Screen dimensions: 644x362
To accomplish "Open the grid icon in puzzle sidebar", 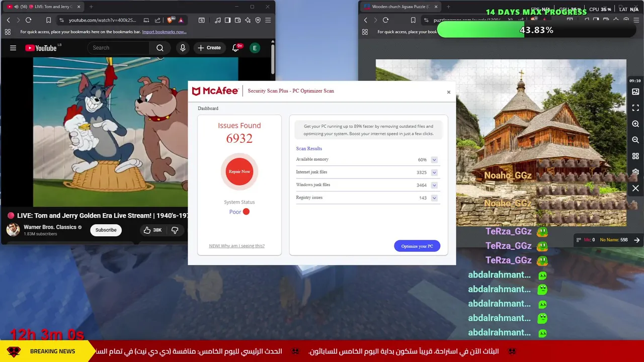I will pos(635,156).
